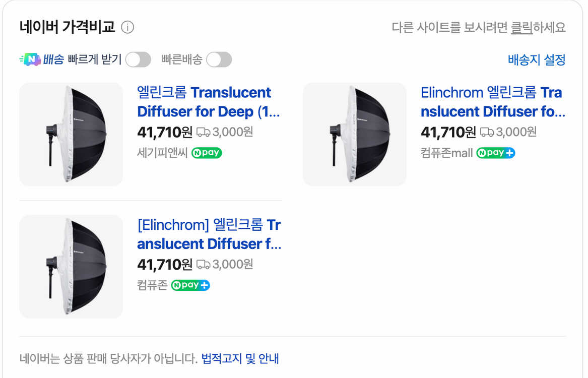Open the Elinchrom 엘린크롬 product from 컴퓨존mall
This screenshot has width=588, height=378.
[491, 102]
